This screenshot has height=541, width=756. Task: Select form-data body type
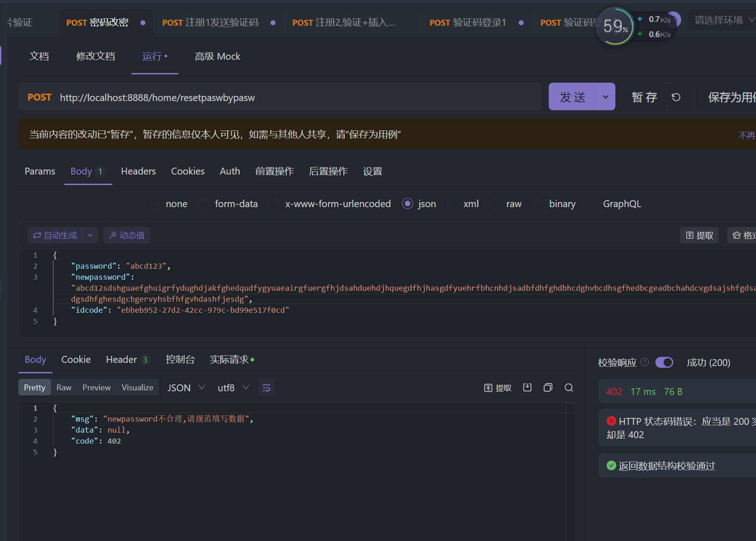[x=228, y=203]
